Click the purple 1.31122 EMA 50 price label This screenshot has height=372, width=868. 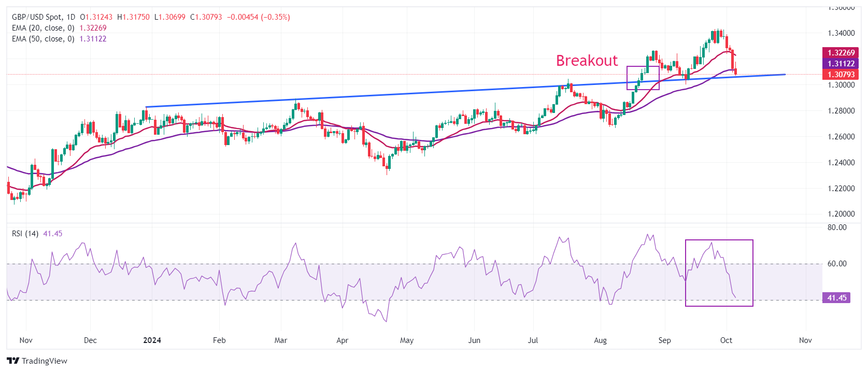pos(841,64)
